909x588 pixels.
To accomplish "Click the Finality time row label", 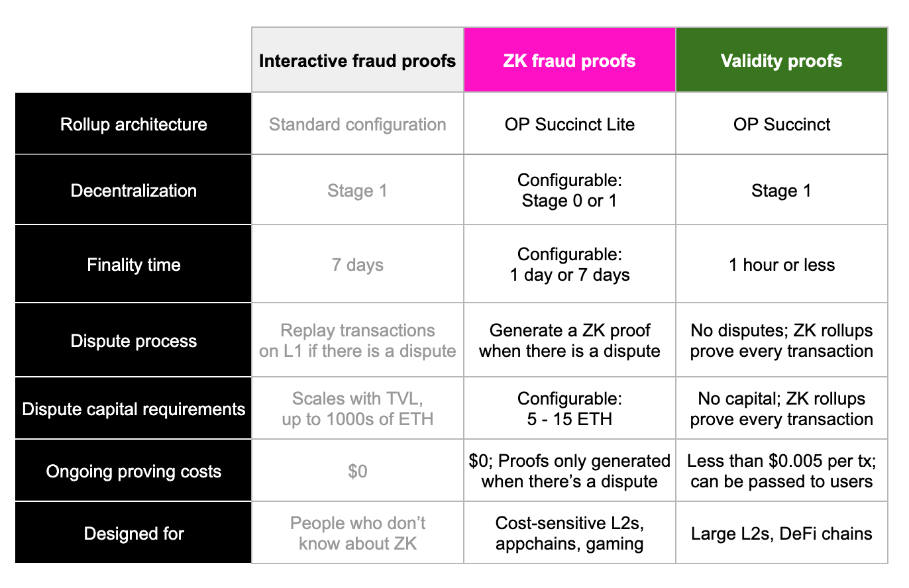I will [x=133, y=265].
